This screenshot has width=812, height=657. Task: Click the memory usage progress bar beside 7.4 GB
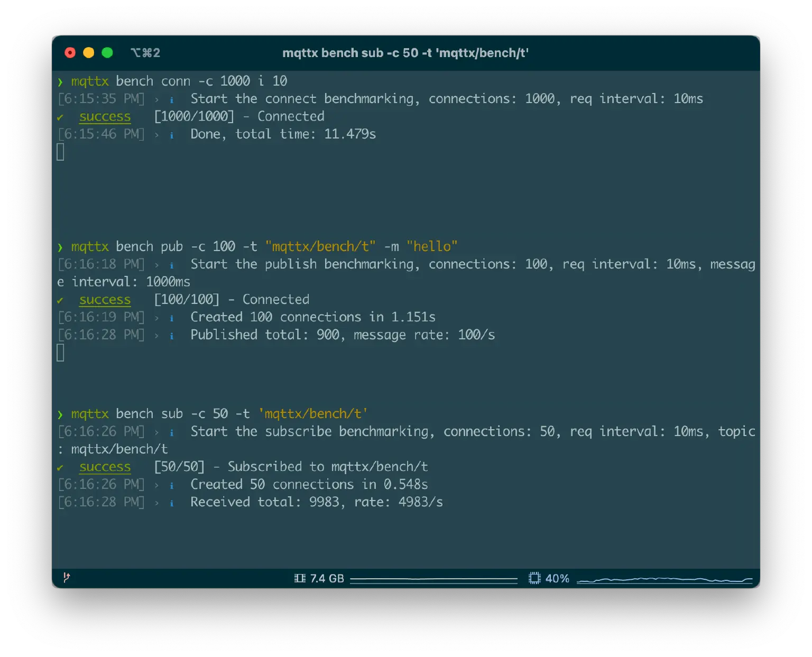point(434,578)
